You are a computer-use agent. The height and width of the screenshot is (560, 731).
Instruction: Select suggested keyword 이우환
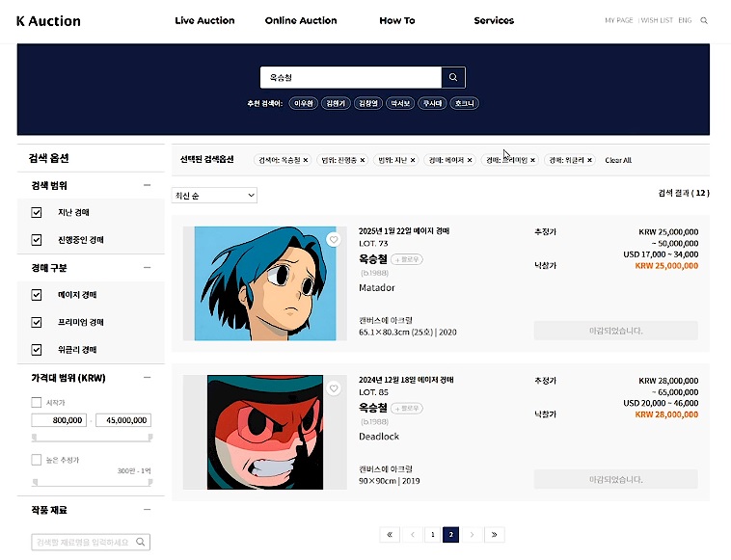point(304,103)
